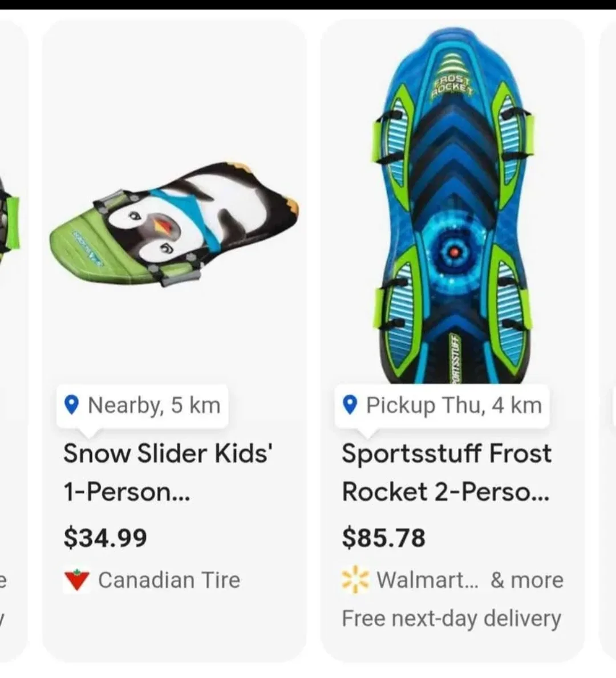The width and height of the screenshot is (616, 678).
Task: Expand the truncated Frost Rocket title
Action: [x=447, y=472]
